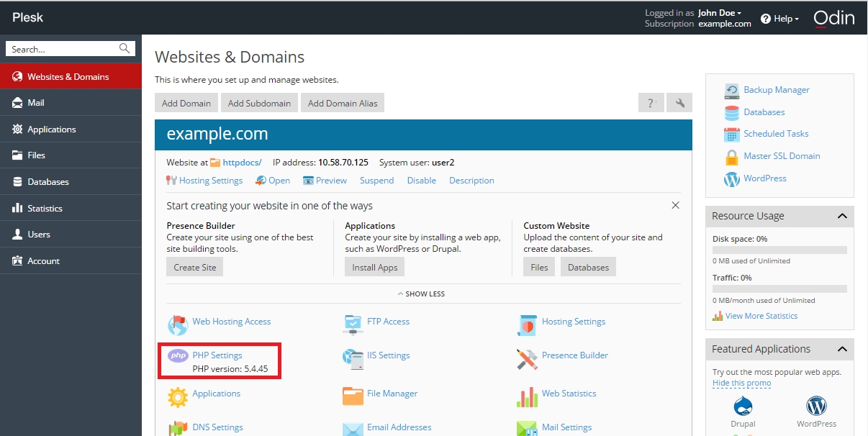
Task: Click SHOW LESS to collapse options
Action: [421, 294]
